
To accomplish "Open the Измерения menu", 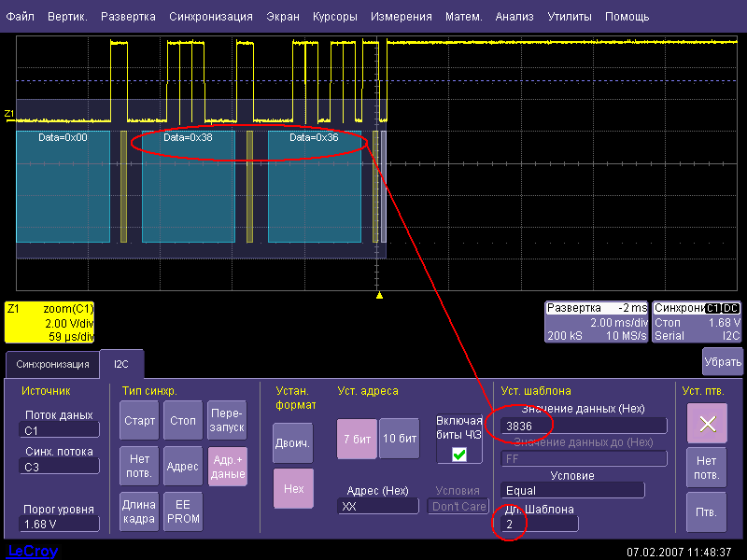I will (401, 17).
